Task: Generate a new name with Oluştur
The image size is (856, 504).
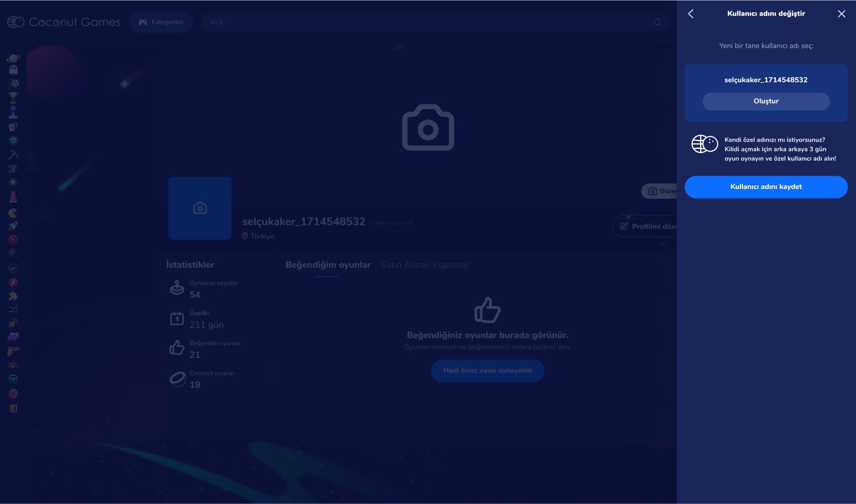Action: pos(766,101)
